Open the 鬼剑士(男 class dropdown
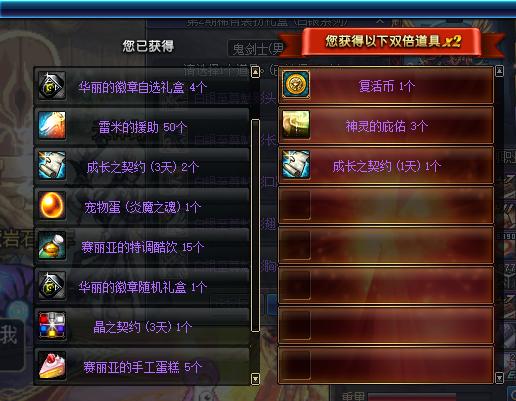 pos(256,49)
